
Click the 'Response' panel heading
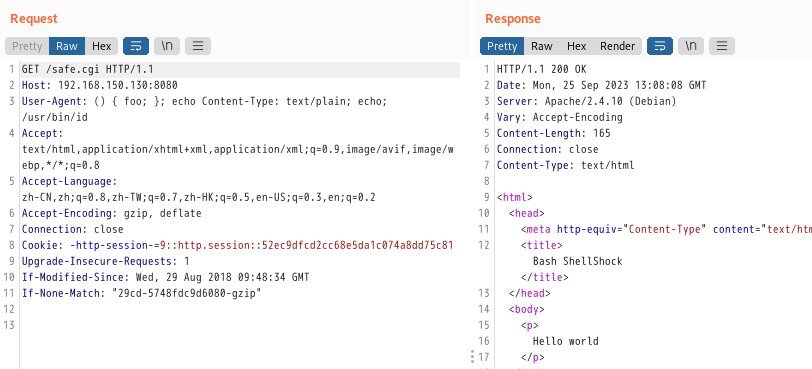[513, 19]
